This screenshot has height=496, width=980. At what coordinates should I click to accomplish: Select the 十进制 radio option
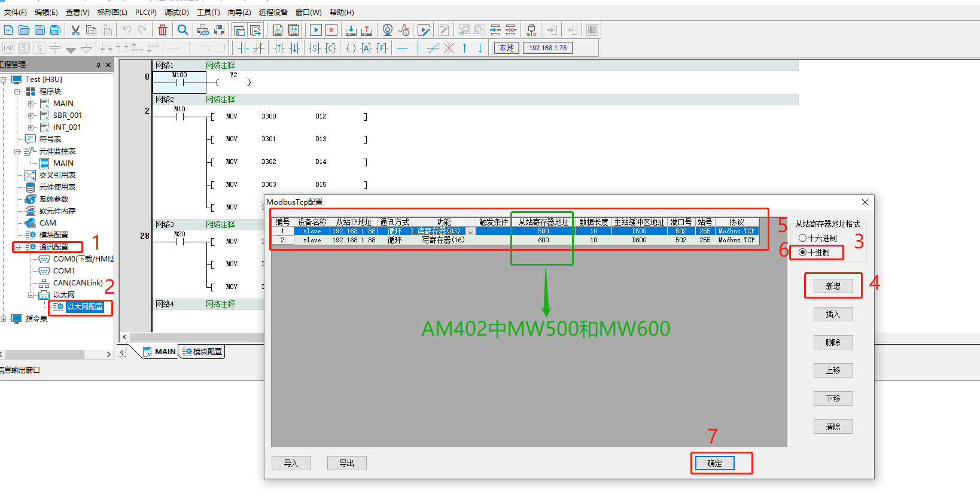(814, 252)
